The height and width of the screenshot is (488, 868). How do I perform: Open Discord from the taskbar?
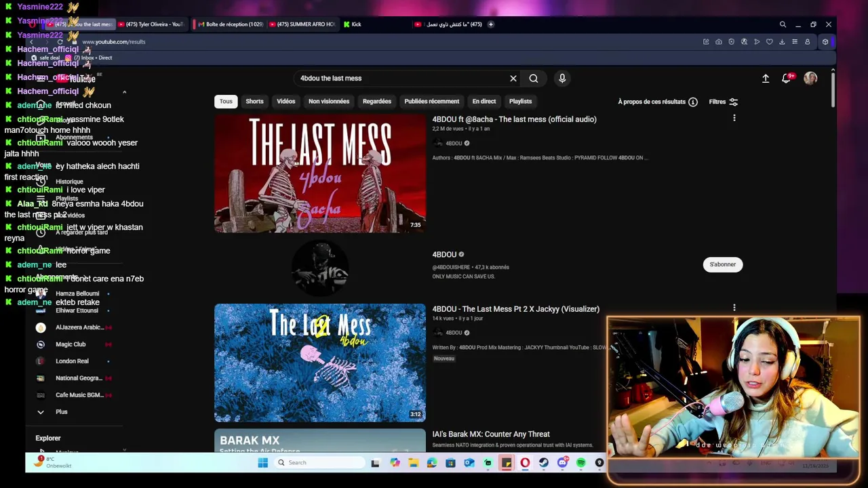[562, 463]
